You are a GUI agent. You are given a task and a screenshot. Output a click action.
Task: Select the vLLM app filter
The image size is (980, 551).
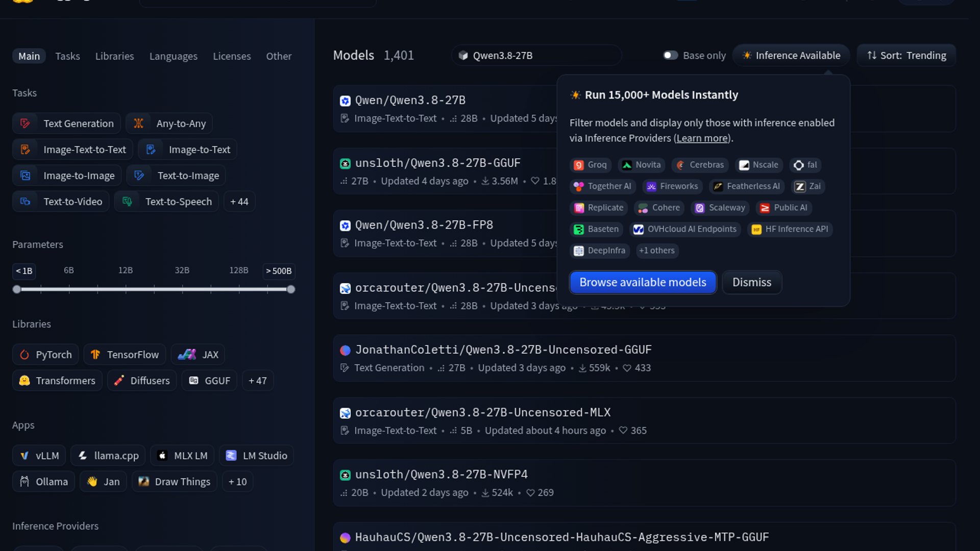[39, 456]
